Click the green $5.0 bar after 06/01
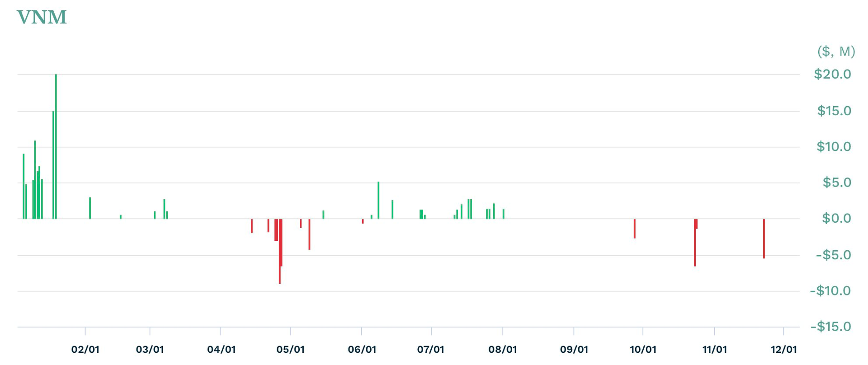 point(378,200)
